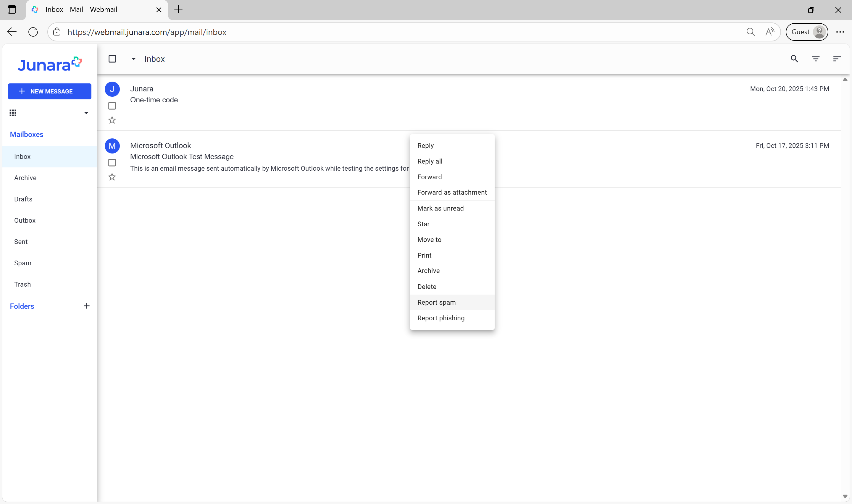Select the Inbox - Mail - Webmail tab
The height and width of the screenshot is (504, 852).
[97, 10]
